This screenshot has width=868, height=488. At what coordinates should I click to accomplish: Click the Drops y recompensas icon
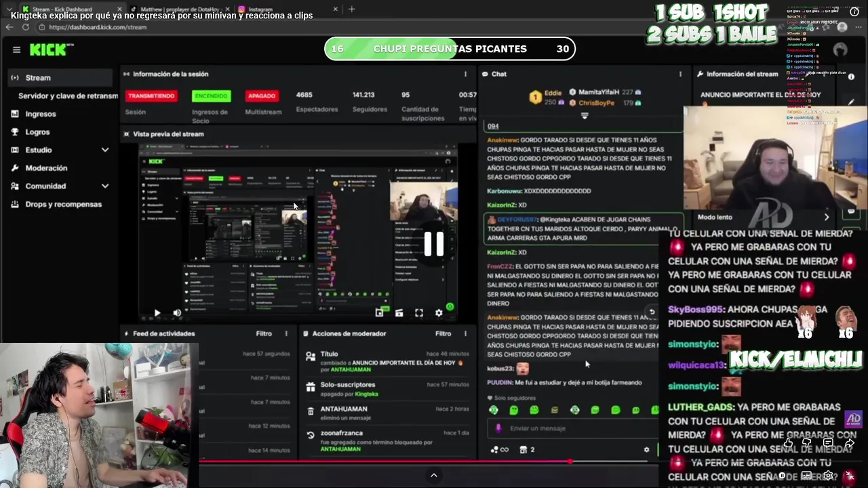click(15, 204)
